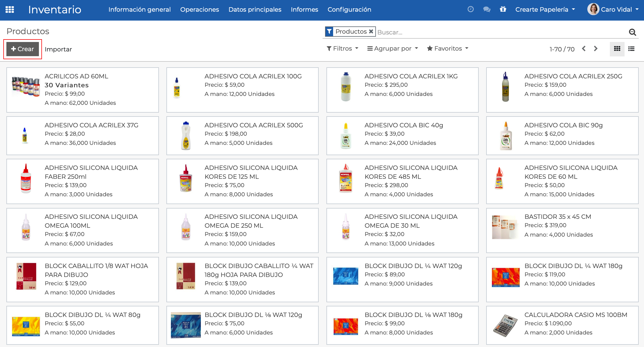Open ADHESIVO COLA ACRILEX 1KG image
This screenshot has height=347, width=644.
346,86
